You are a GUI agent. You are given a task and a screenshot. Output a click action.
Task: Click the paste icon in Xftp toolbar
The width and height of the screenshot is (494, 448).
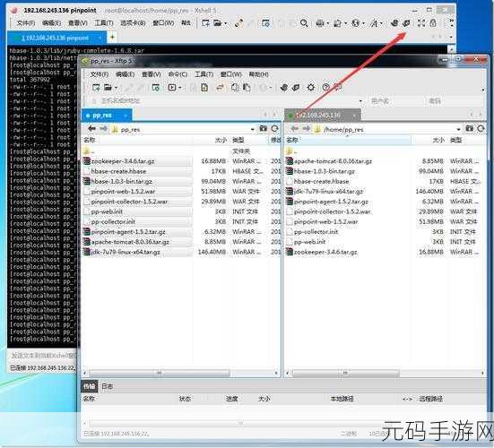pos(247,87)
